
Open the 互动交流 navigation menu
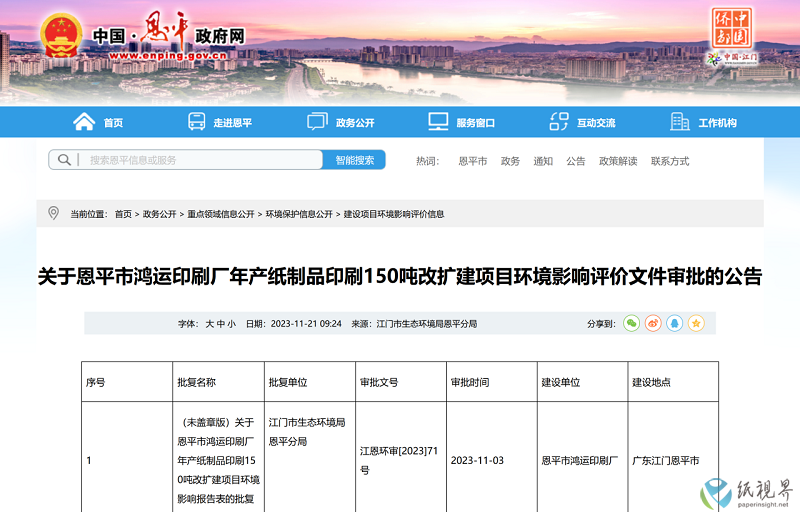point(596,123)
